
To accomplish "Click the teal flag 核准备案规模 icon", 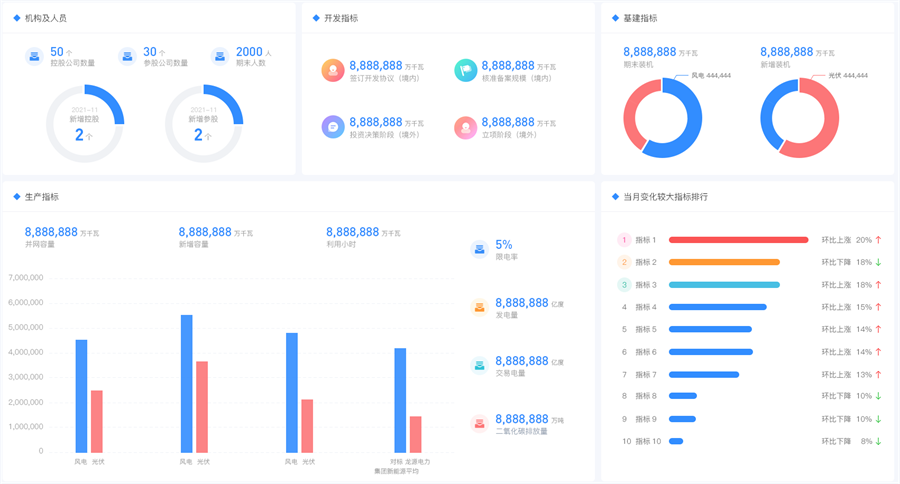I will (465, 70).
